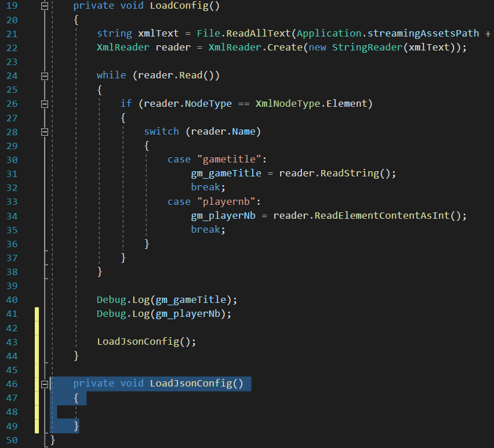
Task: Click 'ReadString' on line 31
Action: coord(350,173)
